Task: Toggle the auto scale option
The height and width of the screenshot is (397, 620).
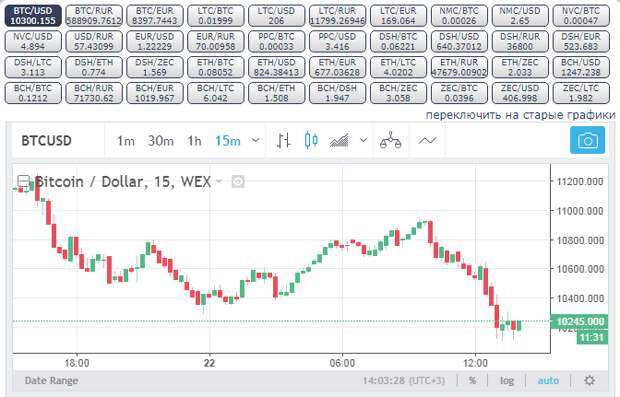Action: [548, 380]
